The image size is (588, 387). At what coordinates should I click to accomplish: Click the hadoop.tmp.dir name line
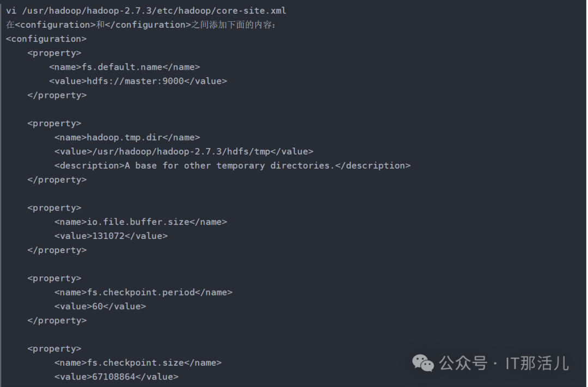coord(127,137)
